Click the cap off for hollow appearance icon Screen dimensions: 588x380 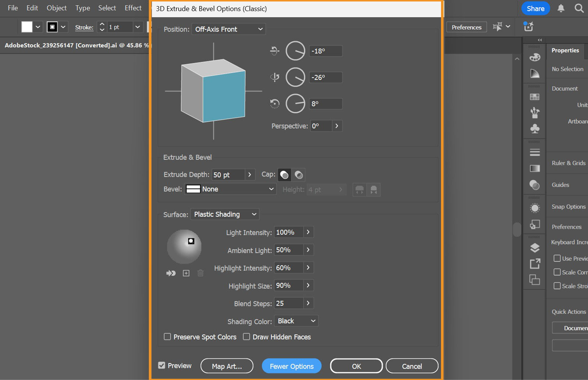click(299, 175)
